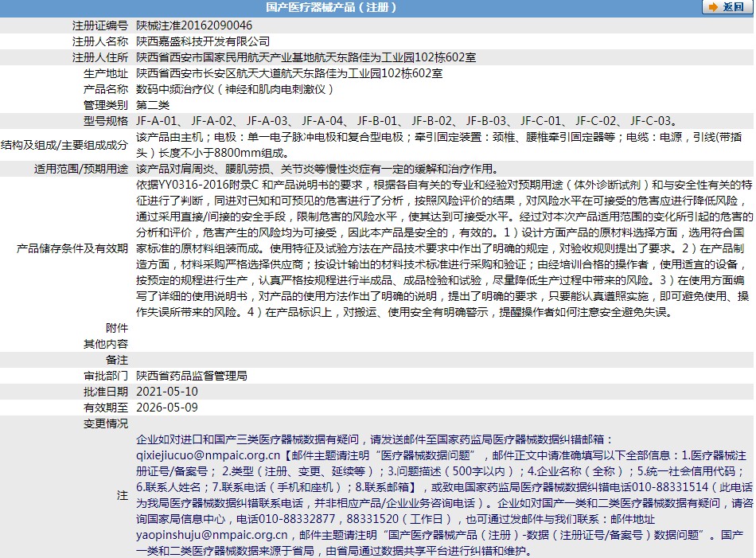The image size is (756, 558).
Task: Select model JF-B-01
Action: coord(377,121)
